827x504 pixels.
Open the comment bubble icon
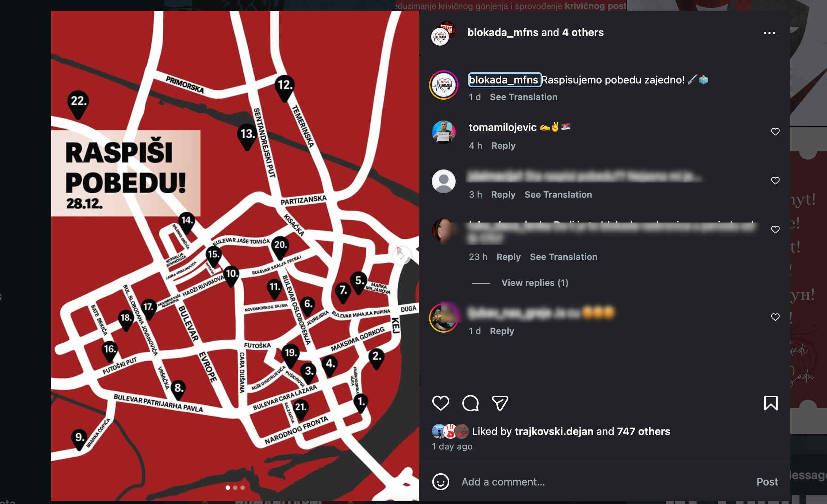point(470,403)
